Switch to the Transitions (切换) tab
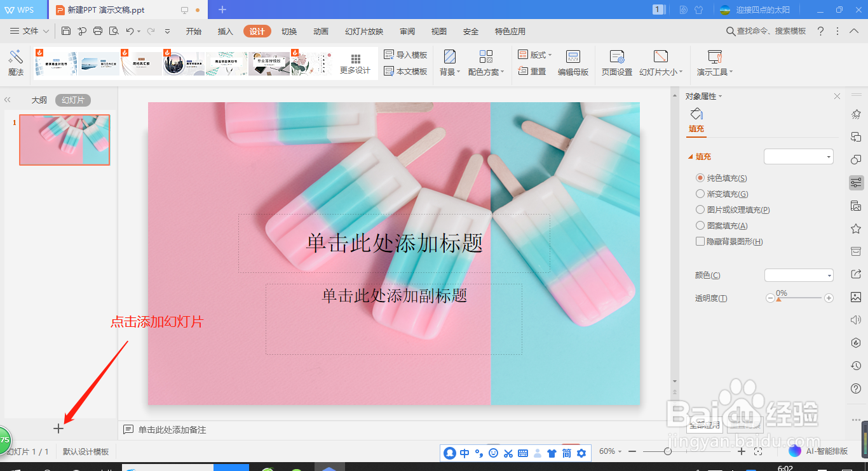868x471 pixels. (x=289, y=32)
